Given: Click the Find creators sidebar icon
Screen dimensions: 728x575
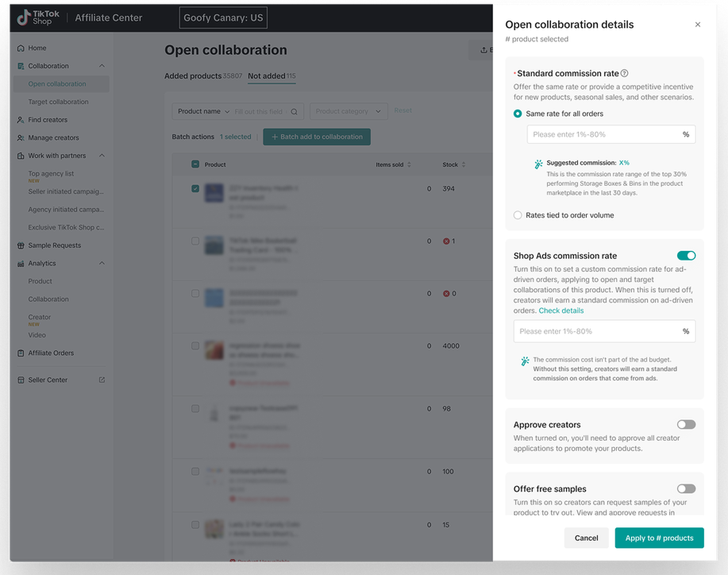Looking at the screenshot, I should 21,120.
